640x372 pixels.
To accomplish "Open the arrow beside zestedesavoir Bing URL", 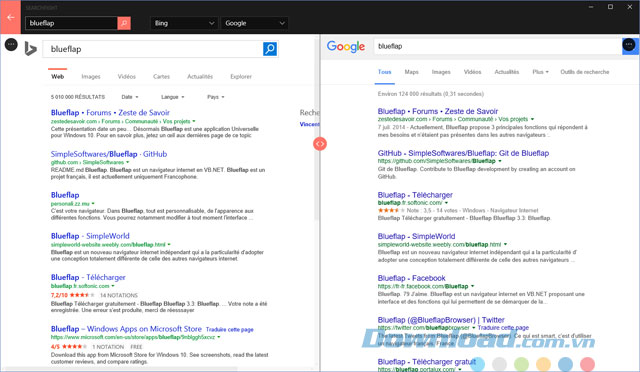I will coord(194,121).
